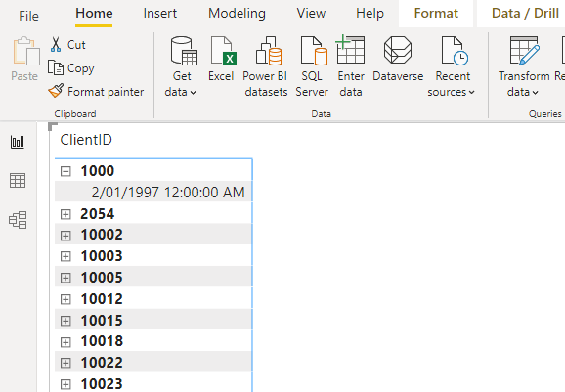Open the Get data dropdown arrow
The width and height of the screenshot is (565, 392).
tap(194, 93)
